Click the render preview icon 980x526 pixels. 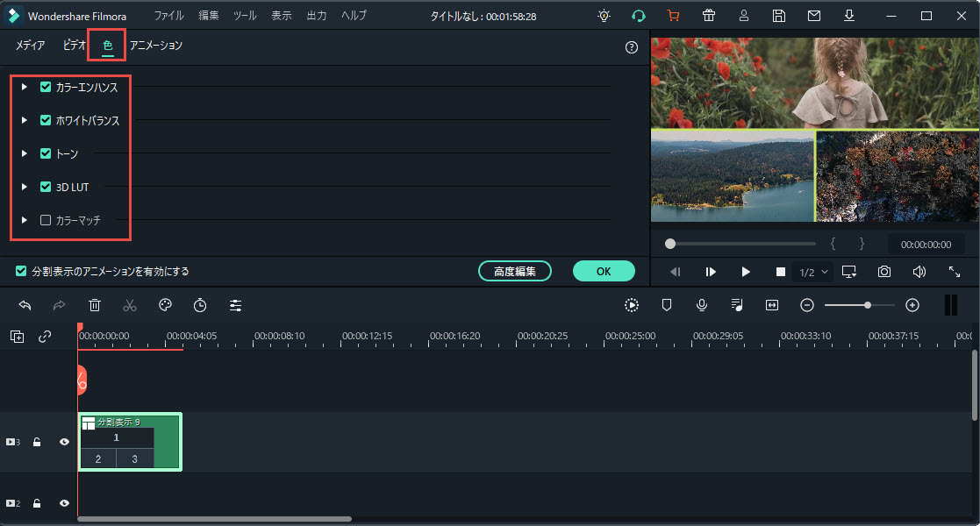click(x=631, y=305)
